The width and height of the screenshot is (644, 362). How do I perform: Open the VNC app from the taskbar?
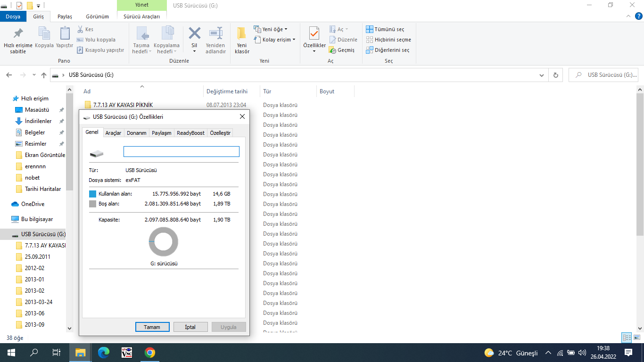[127, 353]
